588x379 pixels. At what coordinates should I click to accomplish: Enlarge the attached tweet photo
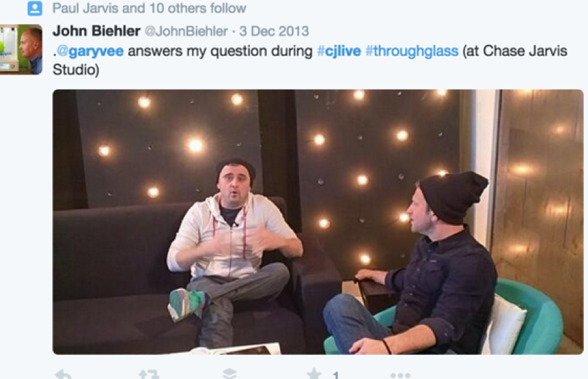click(x=318, y=222)
